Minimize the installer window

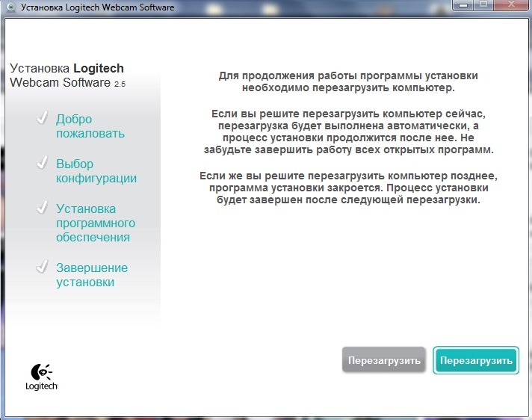click(463, 4)
